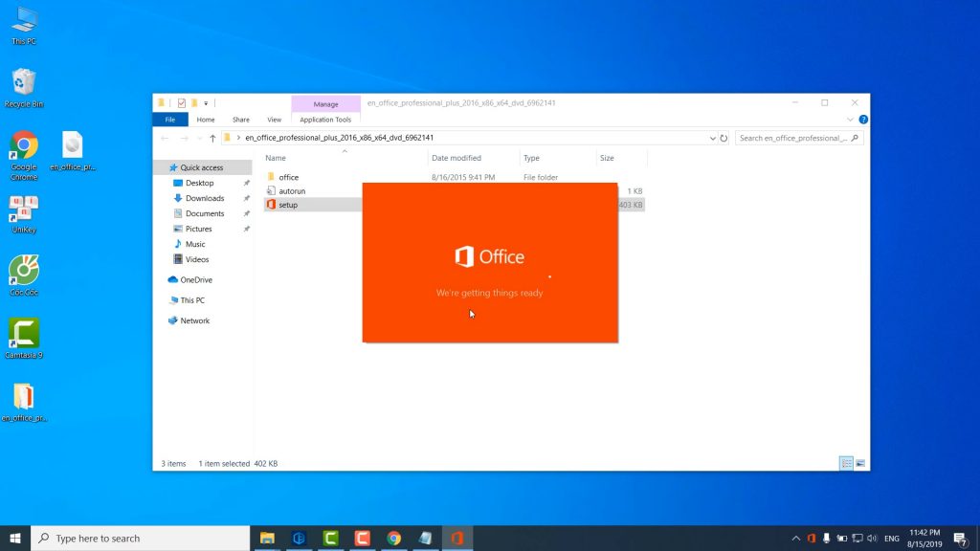Refresh the current folder view
The image size is (980, 551).
coord(724,138)
